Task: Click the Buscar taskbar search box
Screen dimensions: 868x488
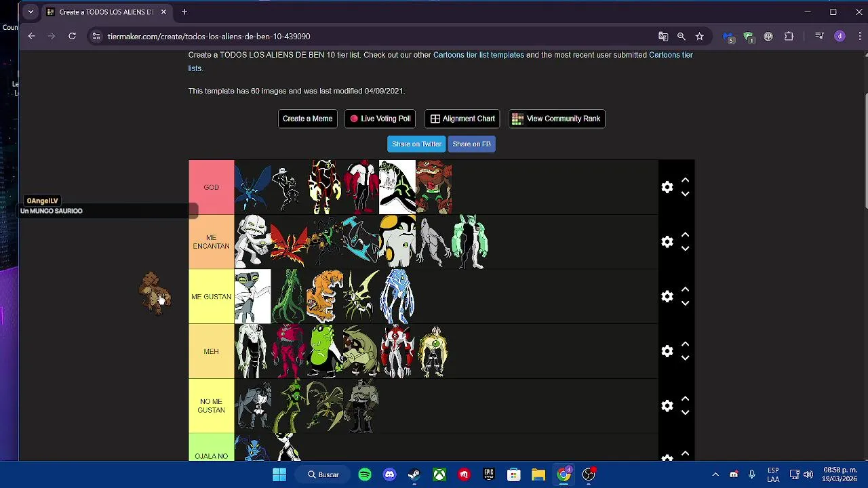Action: [323, 474]
